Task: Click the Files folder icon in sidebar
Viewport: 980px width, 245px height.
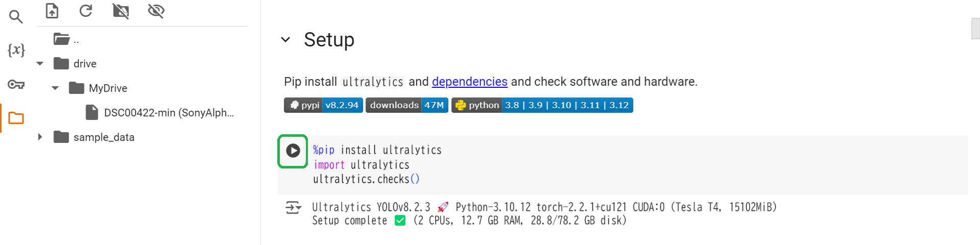Action: tap(16, 118)
